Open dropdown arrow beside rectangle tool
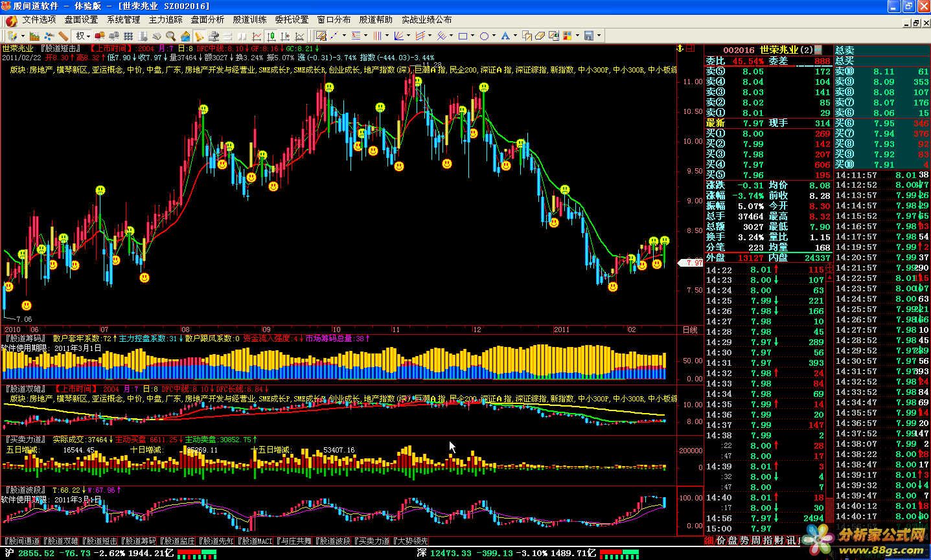931x560 pixels. coord(472,36)
